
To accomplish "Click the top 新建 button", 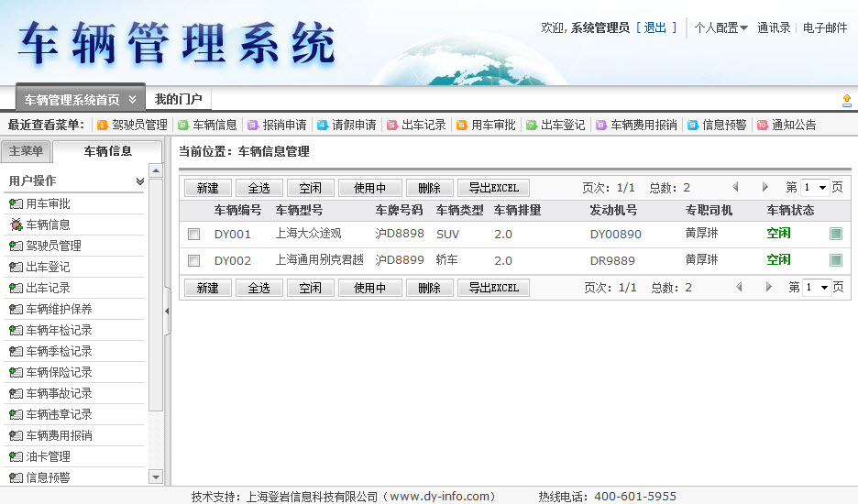I will click(207, 188).
